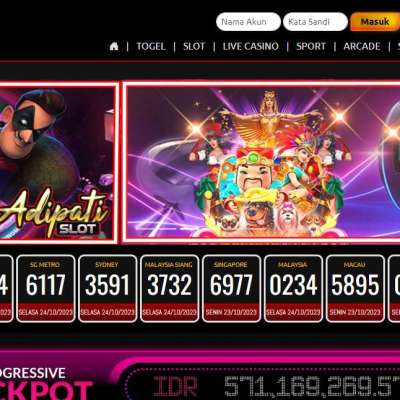Go to LIVE CASINO section
This screenshot has height=400, width=400.
251,46
